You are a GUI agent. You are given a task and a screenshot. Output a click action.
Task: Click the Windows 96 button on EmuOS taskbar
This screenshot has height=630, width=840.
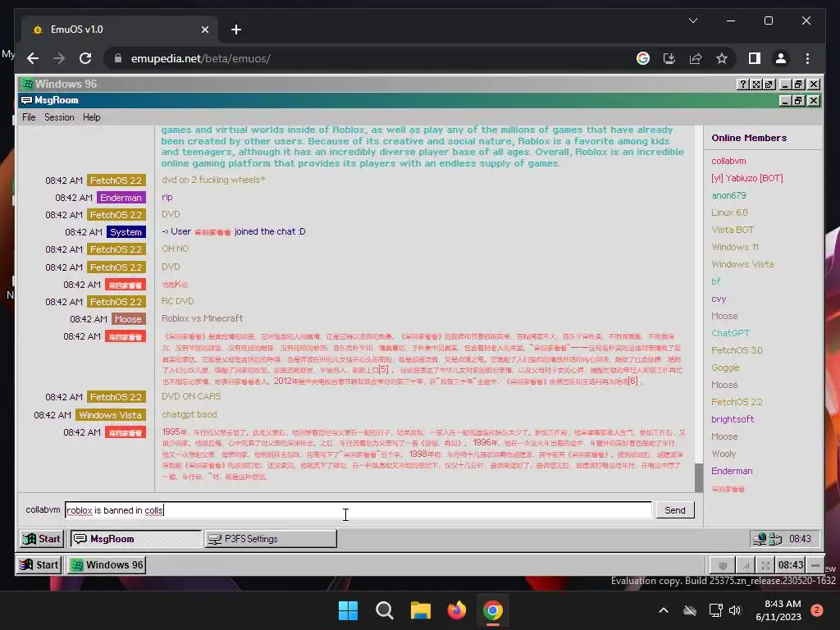(x=107, y=564)
